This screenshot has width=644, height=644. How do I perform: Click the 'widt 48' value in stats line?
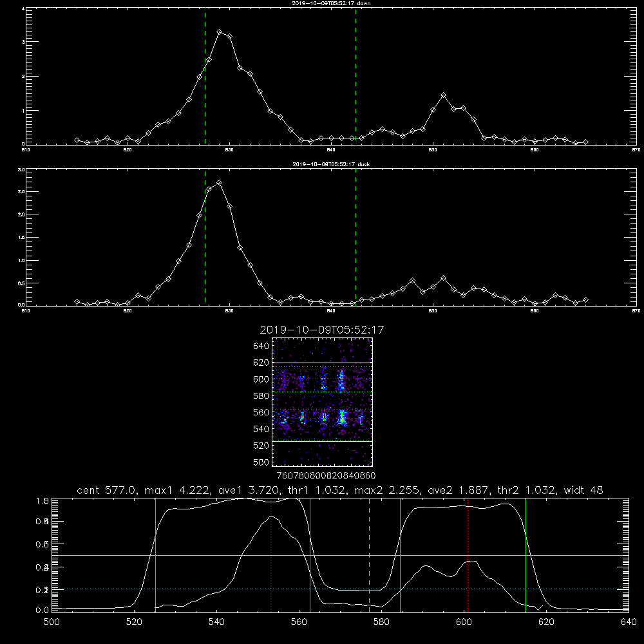click(583, 490)
